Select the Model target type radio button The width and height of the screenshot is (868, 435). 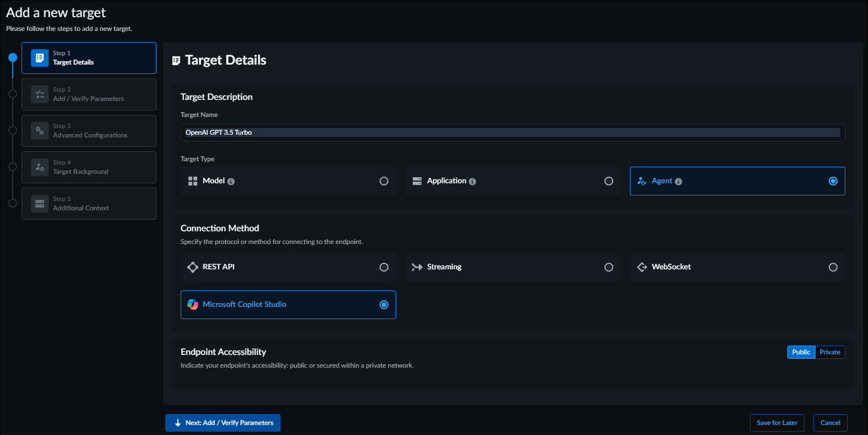pyautogui.click(x=384, y=181)
